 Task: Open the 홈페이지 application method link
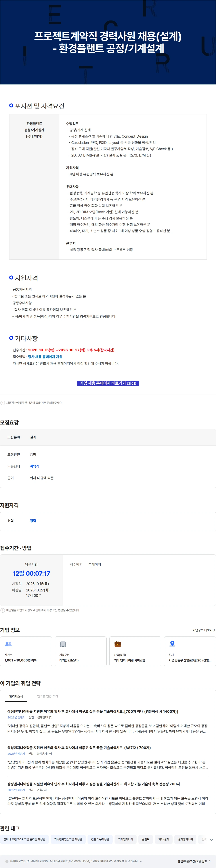[94, 564]
